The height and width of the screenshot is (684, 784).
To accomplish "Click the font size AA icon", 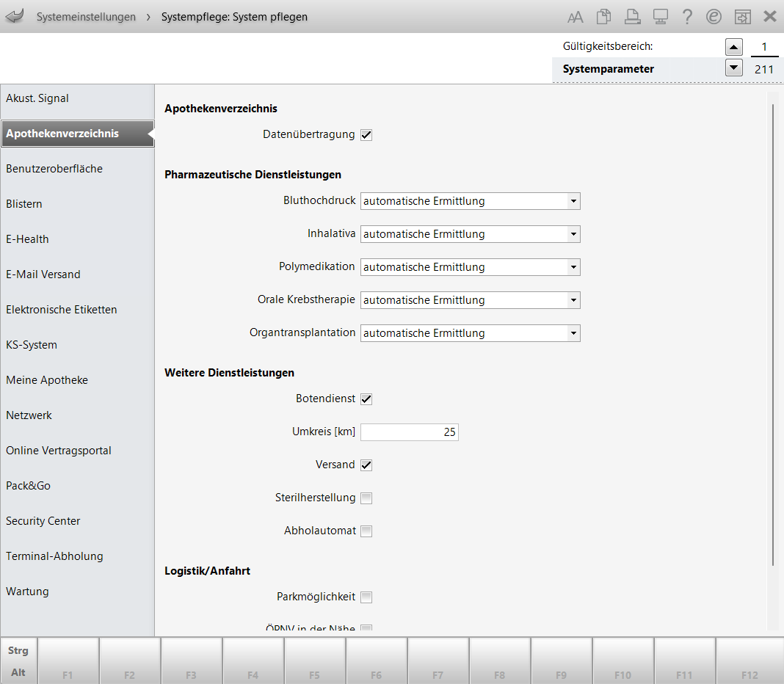I will 576,17.
